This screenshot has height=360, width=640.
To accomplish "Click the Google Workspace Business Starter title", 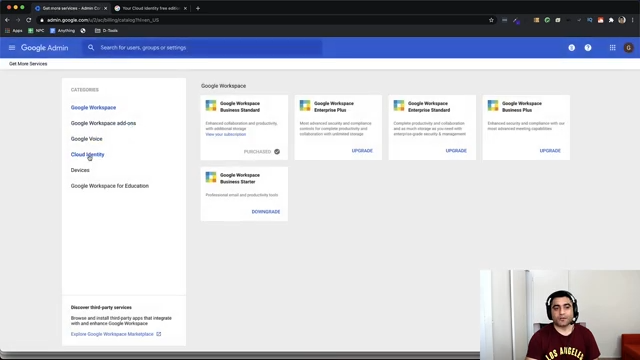I will (x=240, y=178).
